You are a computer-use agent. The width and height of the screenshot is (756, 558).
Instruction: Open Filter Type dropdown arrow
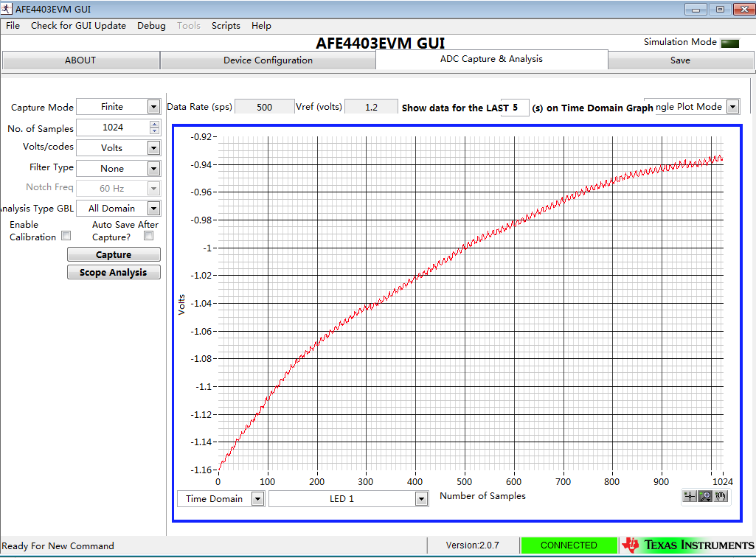(x=154, y=168)
